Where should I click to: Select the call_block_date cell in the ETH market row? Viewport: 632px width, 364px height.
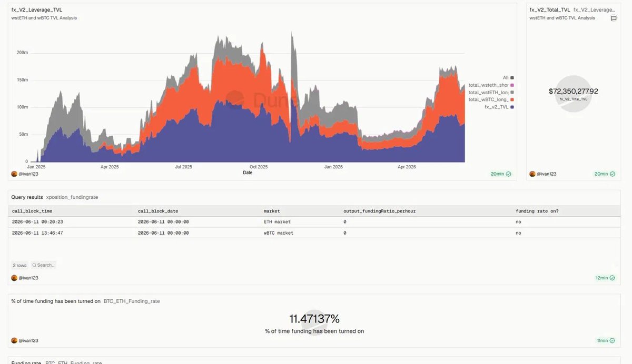[x=163, y=221]
